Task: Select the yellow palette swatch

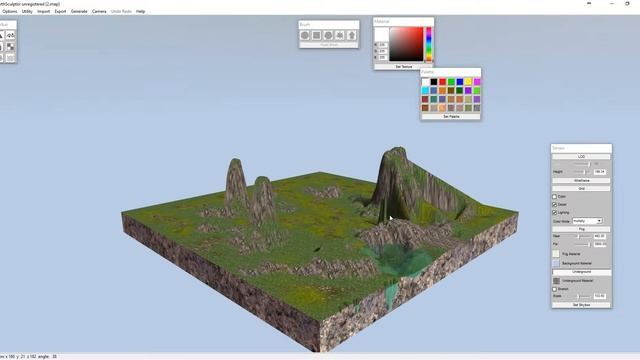Action: click(x=468, y=82)
